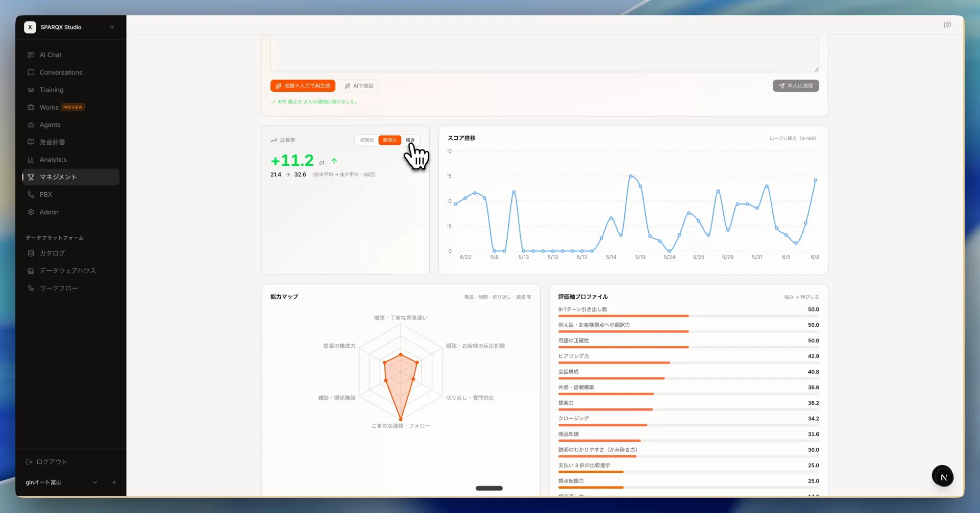This screenshot has height=513, width=980.
Task: Select the 初回比 growth mode
Action: [x=367, y=140]
